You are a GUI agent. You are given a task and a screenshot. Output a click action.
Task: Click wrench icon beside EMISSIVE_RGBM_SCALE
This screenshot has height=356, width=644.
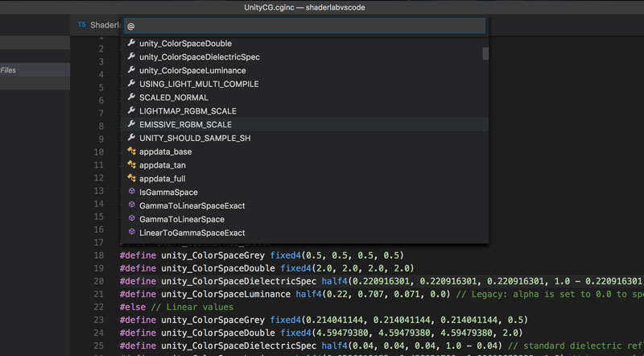pyautogui.click(x=131, y=123)
